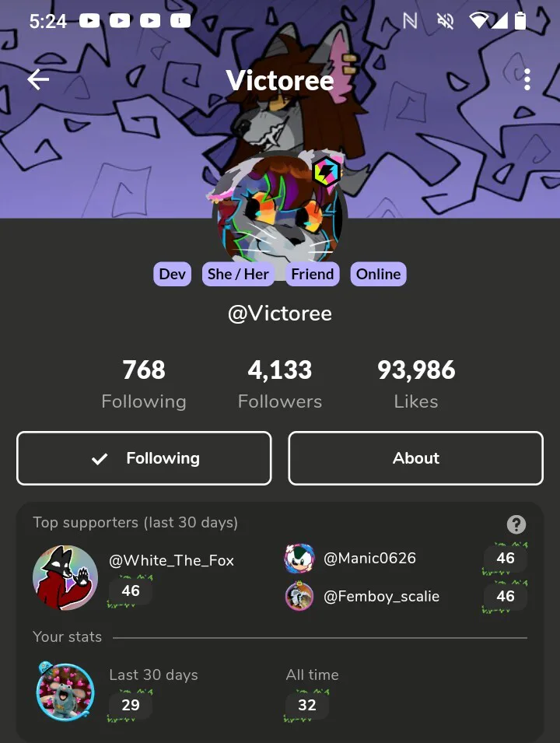This screenshot has height=743, width=560.
Task: Tap the 93,986 Likes count
Action: (416, 384)
